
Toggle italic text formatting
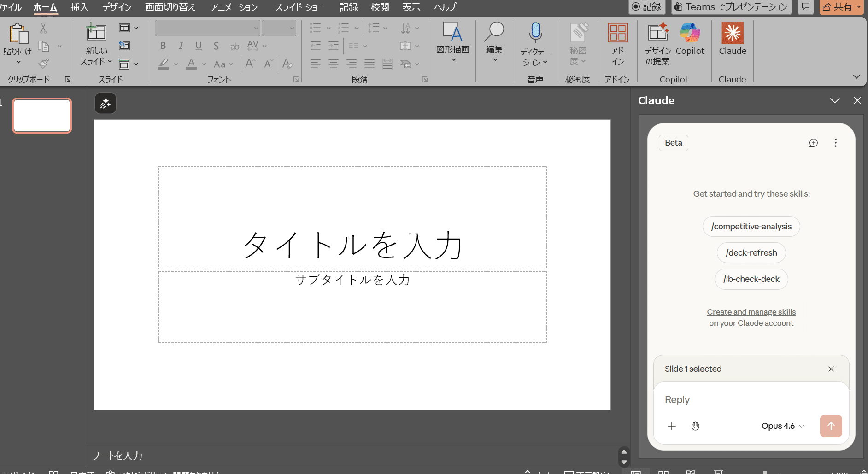(181, 46)
